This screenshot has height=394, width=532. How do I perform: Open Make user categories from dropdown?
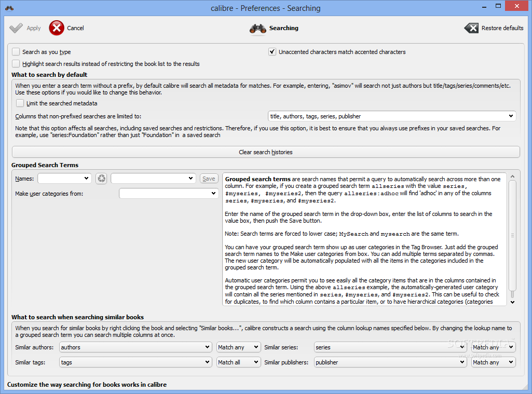(x=169, y=194)
